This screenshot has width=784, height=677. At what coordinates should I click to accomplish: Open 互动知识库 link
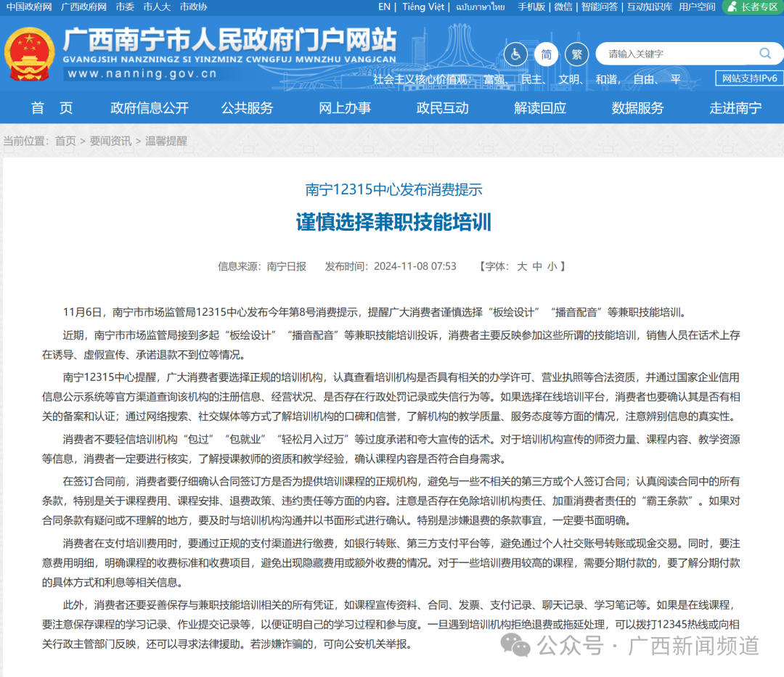coord(649,7)
